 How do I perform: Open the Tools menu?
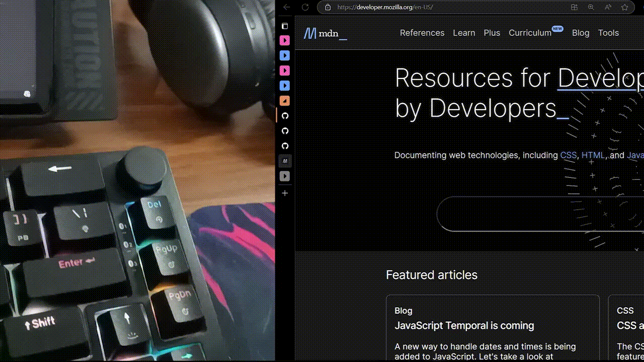608,33
